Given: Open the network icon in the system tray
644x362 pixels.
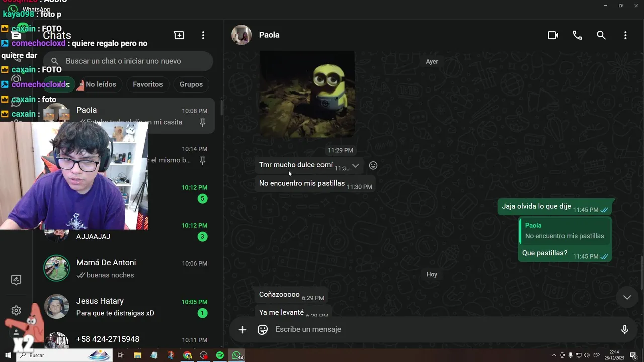Looking at the screenshot, I should pyautogui.click(x=579, y=355).
